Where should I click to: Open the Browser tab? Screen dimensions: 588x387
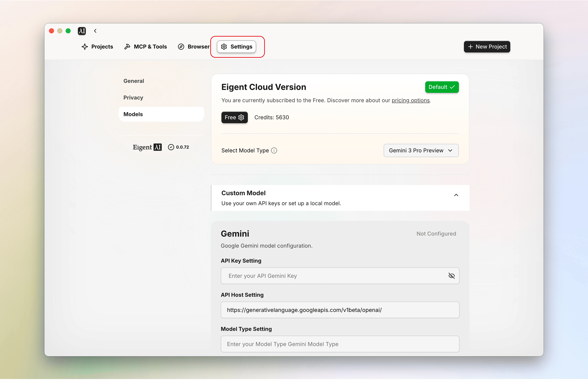[194, 47]
